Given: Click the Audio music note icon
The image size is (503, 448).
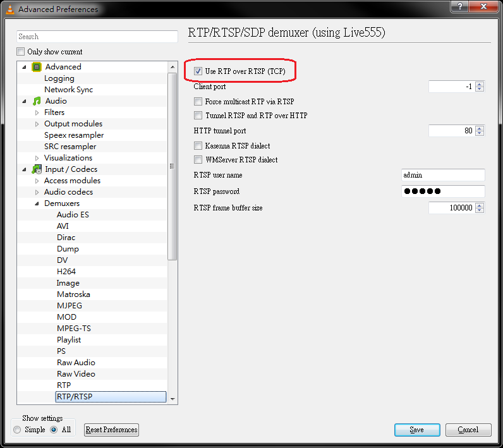Looking at the screenshot, I should (x=37, y=101).
